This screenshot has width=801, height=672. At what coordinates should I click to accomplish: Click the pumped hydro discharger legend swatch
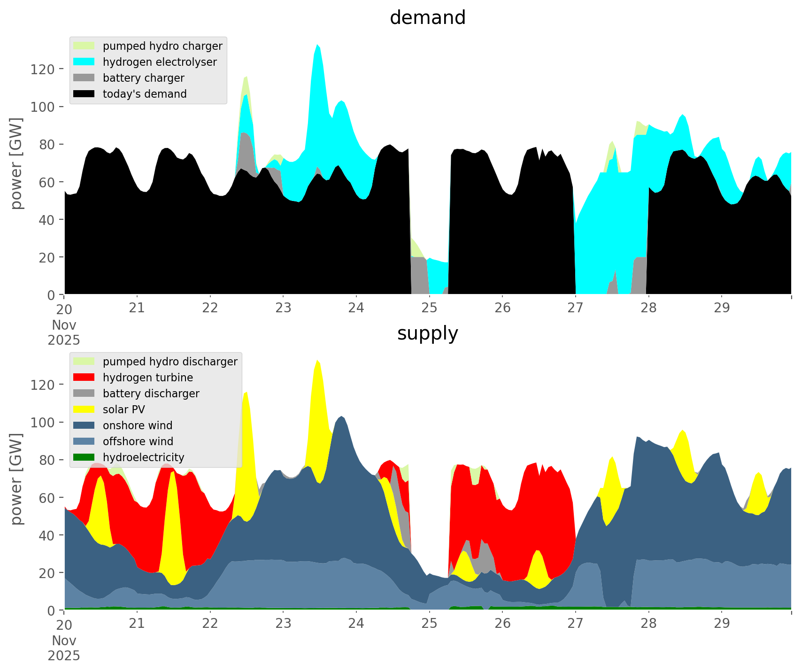coord(84,362)
